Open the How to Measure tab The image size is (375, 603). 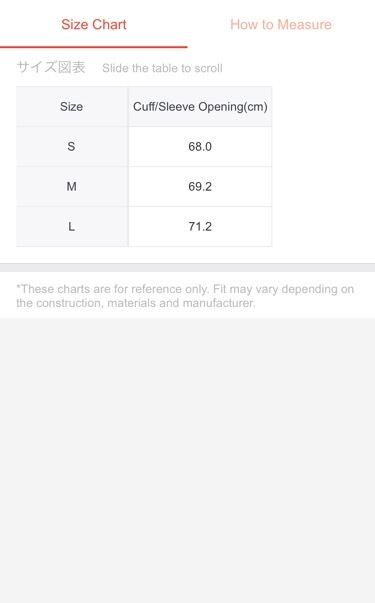click(281, 25)
